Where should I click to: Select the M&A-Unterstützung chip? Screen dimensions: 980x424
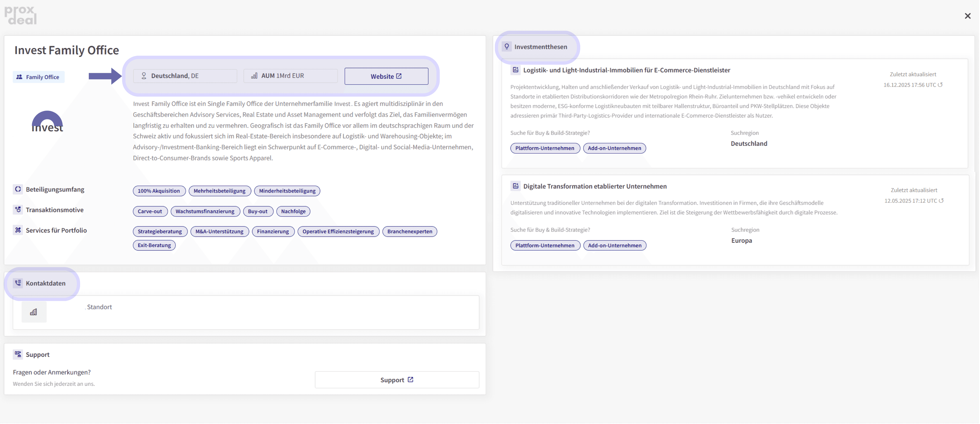[x=220, y=232]
